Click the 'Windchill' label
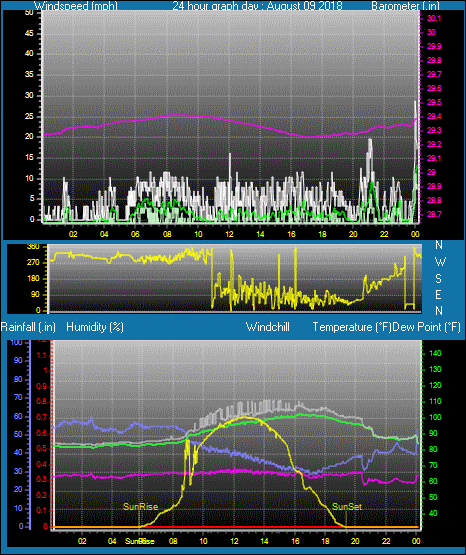 tap(267, 327)
